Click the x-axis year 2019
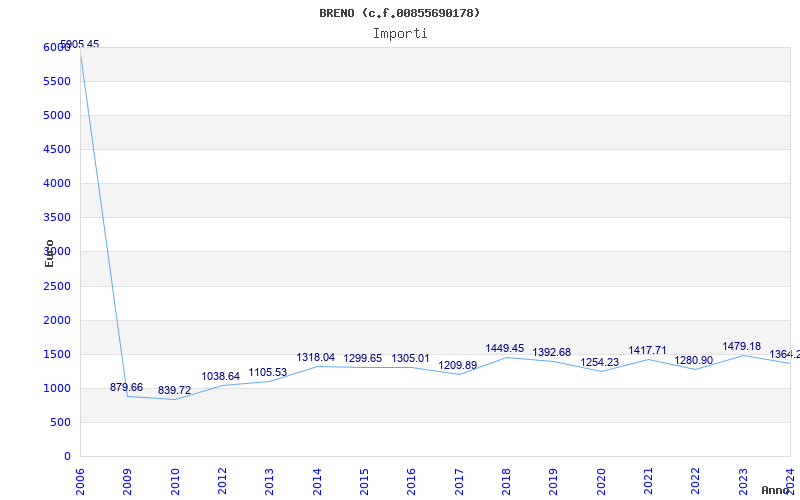Viewport: 800px width, 500px height. [x=554, y=482]
